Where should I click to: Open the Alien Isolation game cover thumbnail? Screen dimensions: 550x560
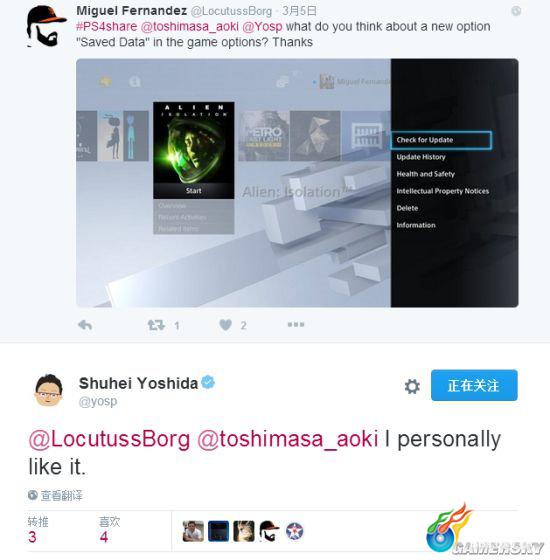194,150
